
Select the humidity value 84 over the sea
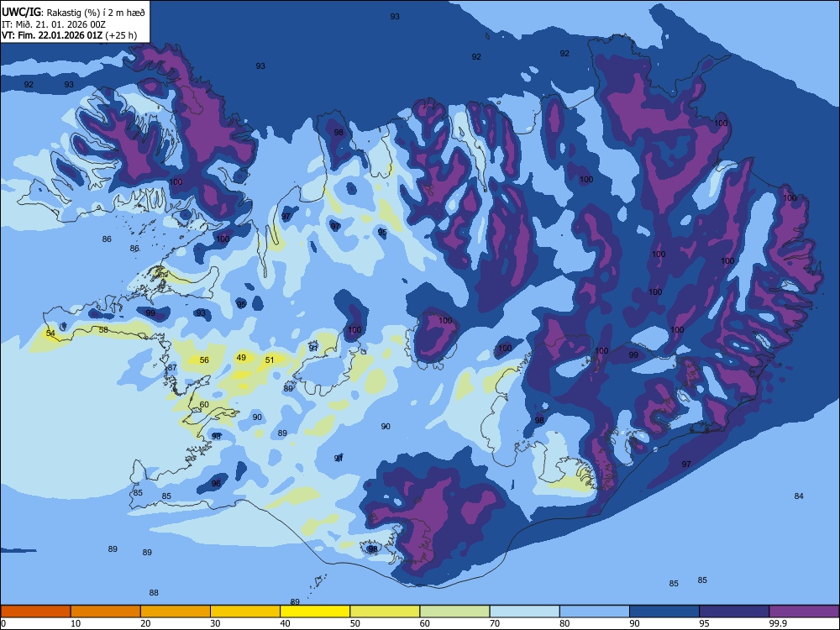tap(799, 496)
